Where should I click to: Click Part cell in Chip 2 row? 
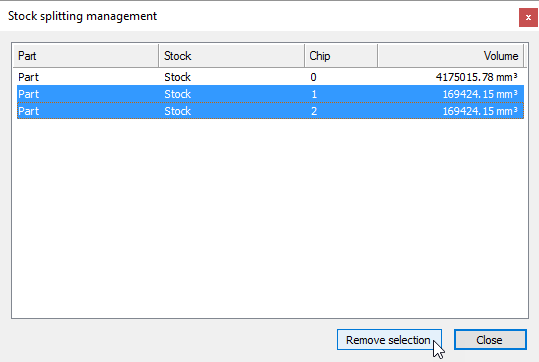pyautogui.click(x=29, y=111)
